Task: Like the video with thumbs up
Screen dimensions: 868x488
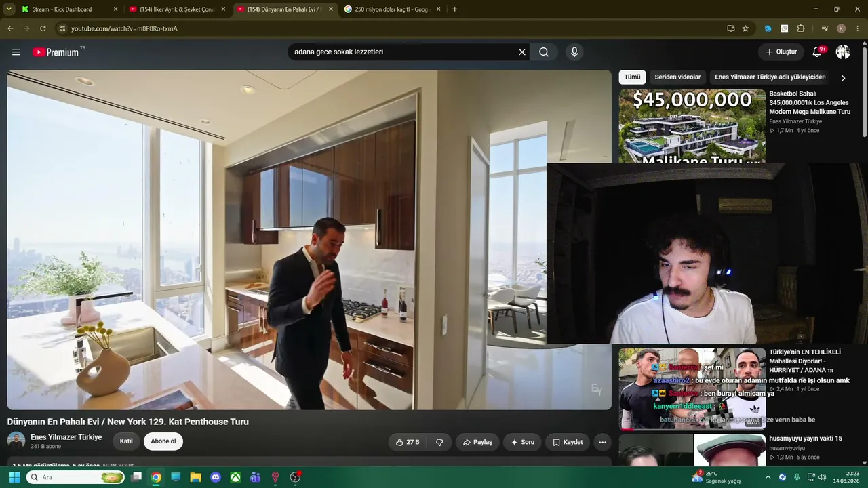Action: [408, 442]
